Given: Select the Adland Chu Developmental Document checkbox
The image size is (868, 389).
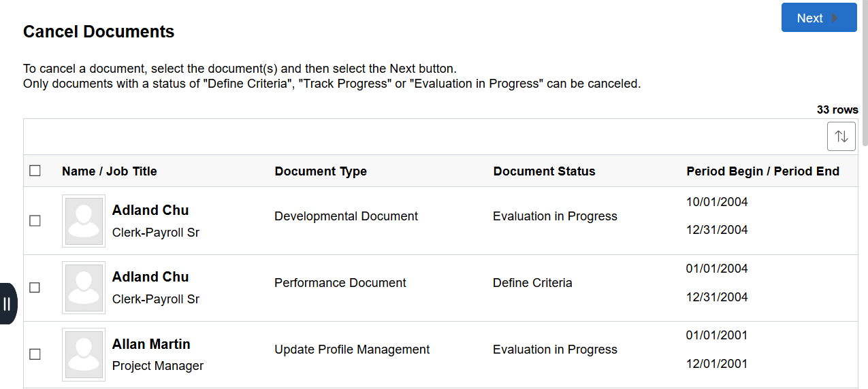Looking at the screenshot, I should click(35, 221).
